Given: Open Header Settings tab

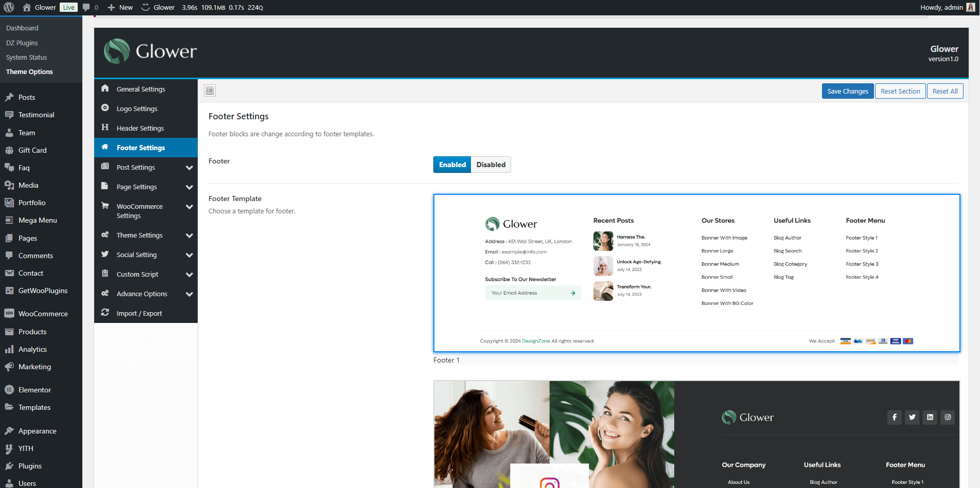Looking at the screenshot, I should pyautogui.click(x=140, y=128).
